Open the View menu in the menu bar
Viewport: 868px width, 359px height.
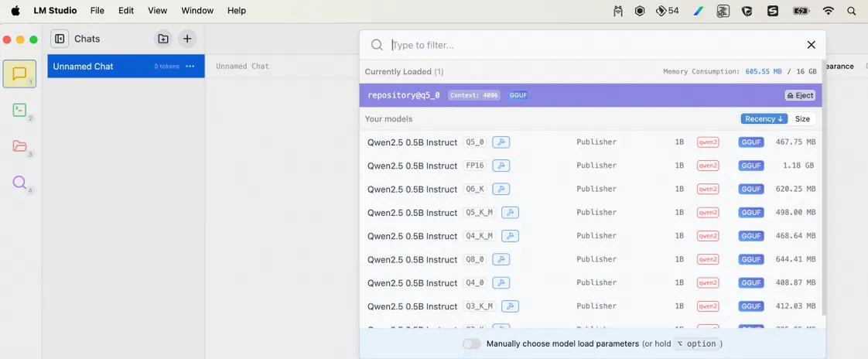pos(157,11)
